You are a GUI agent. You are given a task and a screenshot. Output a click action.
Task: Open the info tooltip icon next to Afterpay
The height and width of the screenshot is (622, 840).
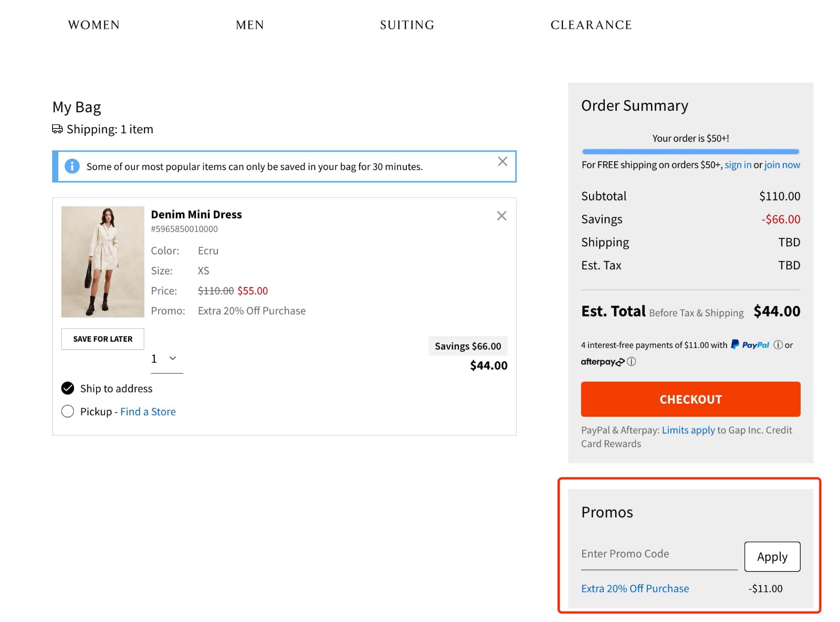coord(632,362)
